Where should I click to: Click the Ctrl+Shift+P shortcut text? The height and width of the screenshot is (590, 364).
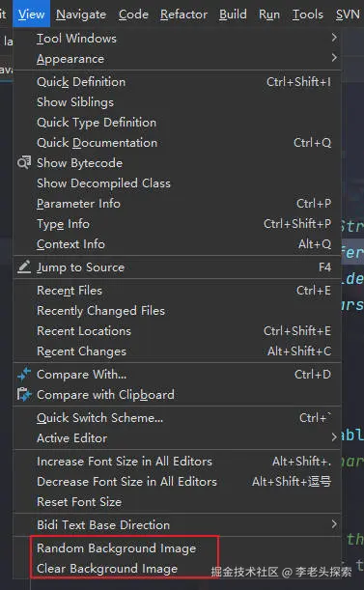click(x=297, y=224)
